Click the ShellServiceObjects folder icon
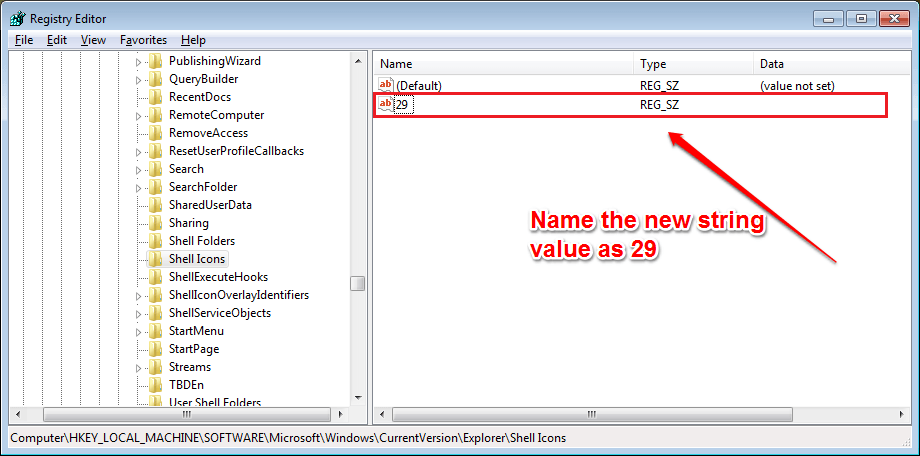 [155, 313]
